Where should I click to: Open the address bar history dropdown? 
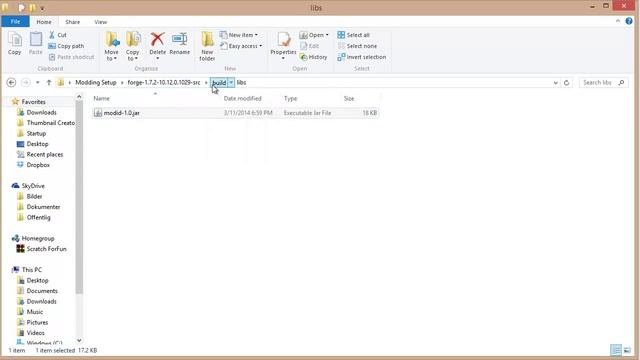[556, 82]
